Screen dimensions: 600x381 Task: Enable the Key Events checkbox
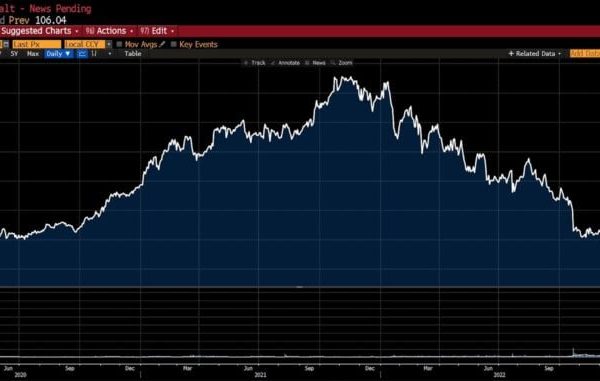173,44
